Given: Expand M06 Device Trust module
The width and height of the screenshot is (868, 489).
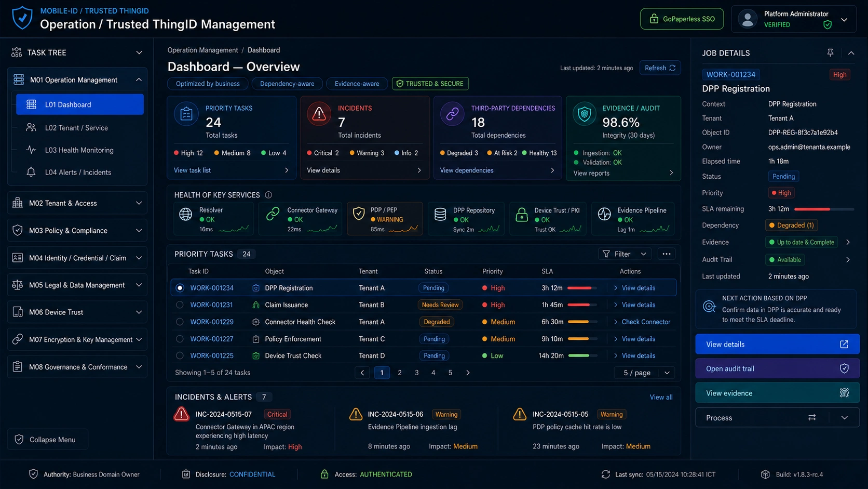Looking at the screenshot, I should click(x=77, y=312).
